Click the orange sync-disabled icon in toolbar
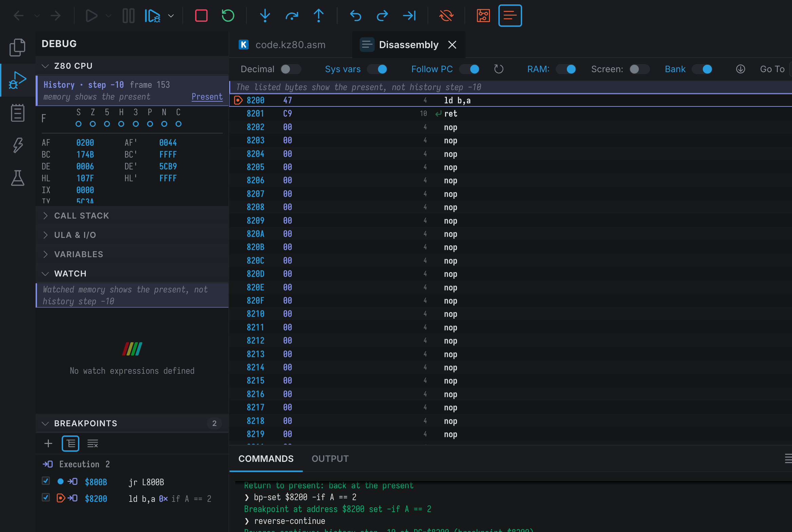Image resolution: width=792 pixels, height=532 pixels. click(446, 16)
